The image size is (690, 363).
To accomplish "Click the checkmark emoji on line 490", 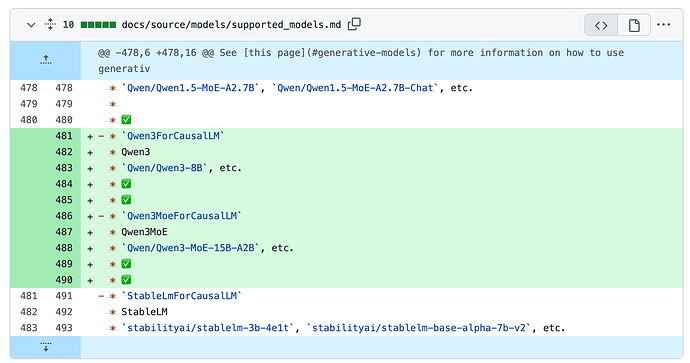I will point(126,280).
